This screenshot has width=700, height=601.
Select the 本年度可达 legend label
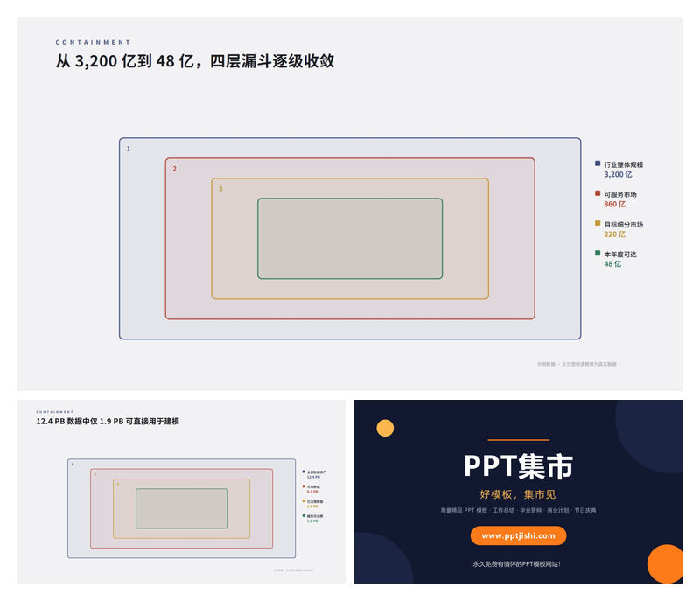[620, 255]
